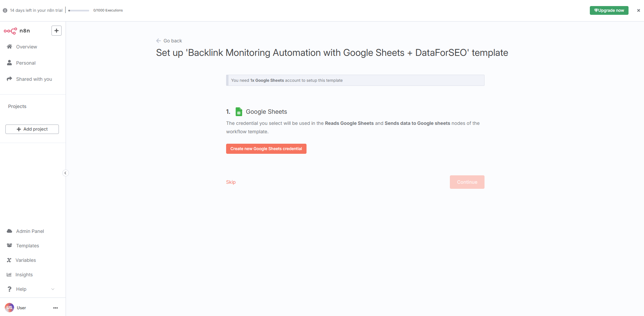644x316 pixels.
Task: Click the n8n logo icon
Action: pyautogui.click(x=10, y=31)
